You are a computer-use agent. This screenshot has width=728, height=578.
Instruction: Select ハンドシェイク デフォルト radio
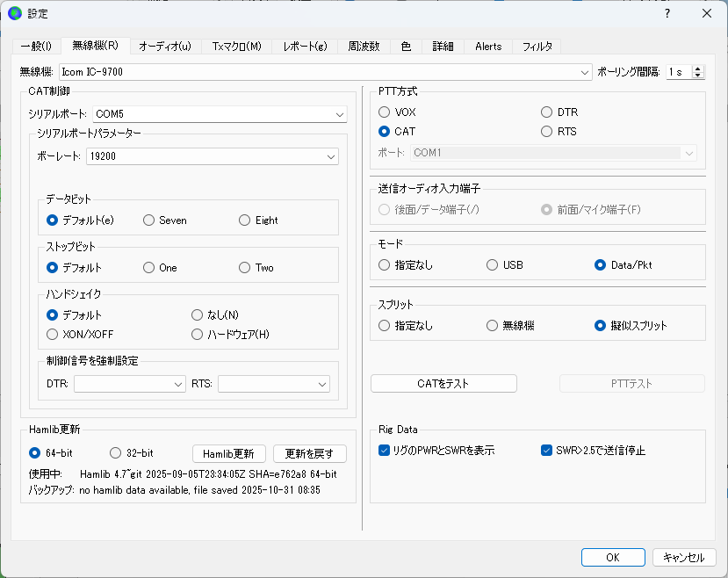point(75,314)
